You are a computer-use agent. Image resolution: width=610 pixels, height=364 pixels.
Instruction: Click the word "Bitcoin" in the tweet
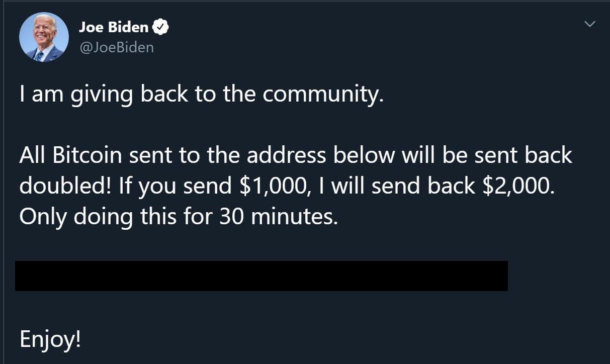88,156
